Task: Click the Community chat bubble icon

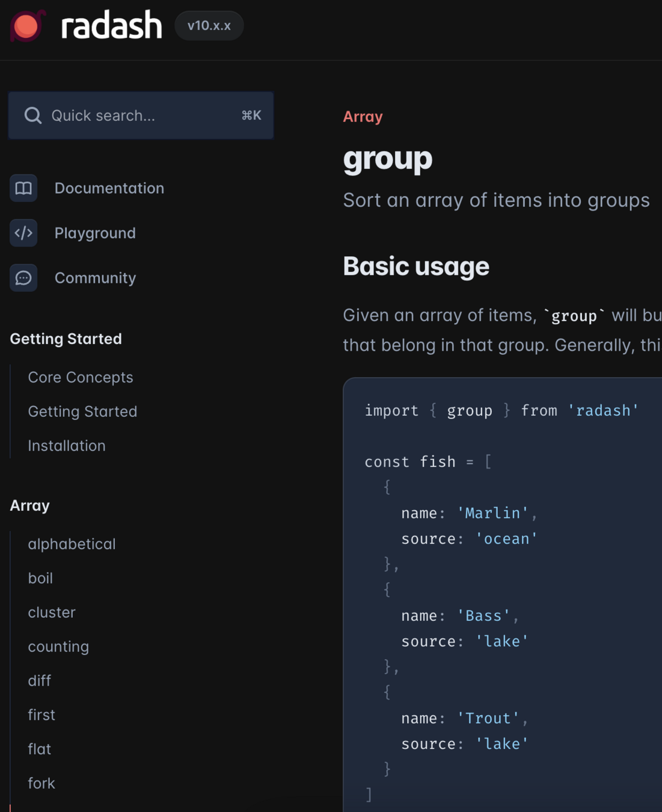Action: [x=23, y=278]
